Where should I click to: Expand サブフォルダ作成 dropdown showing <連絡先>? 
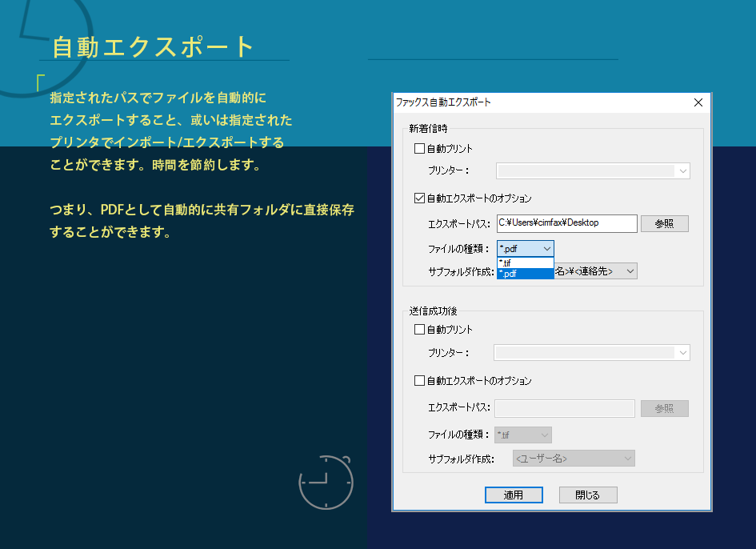point(595,271)
